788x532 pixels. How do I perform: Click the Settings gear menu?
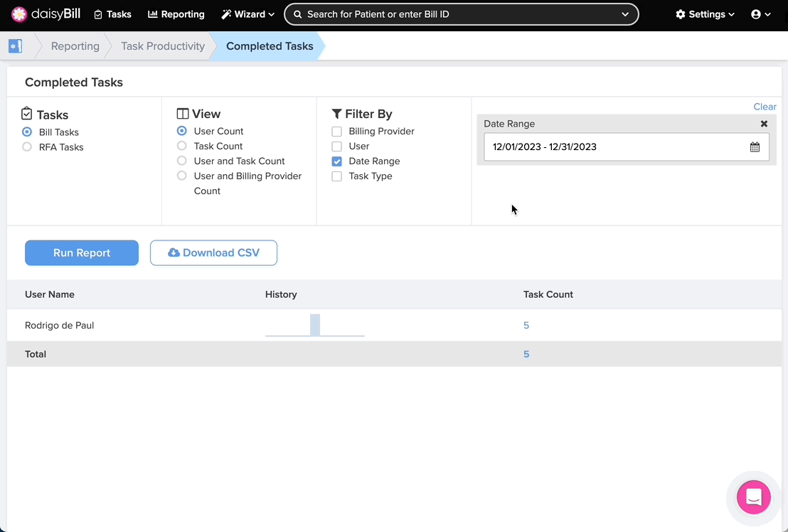[705, 14]
